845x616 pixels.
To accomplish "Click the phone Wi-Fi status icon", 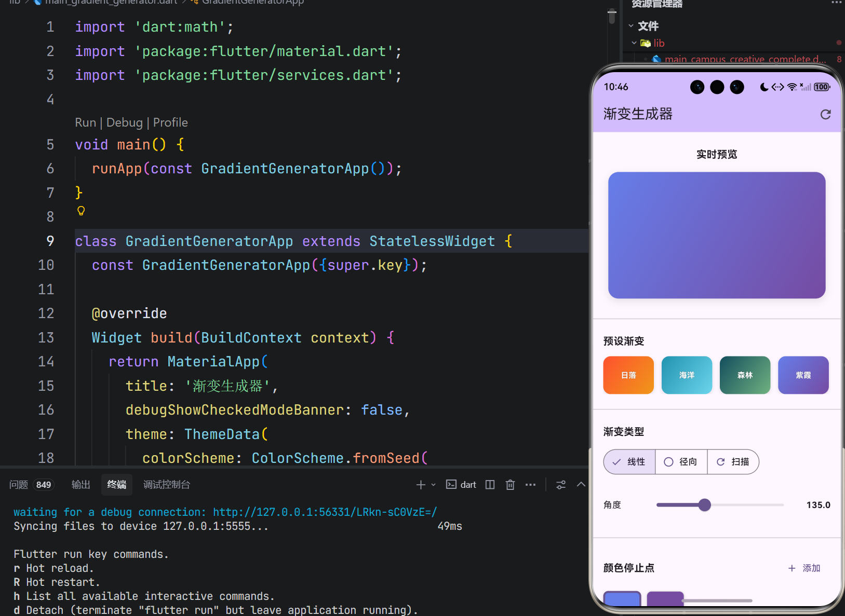I will click(792, 87).
